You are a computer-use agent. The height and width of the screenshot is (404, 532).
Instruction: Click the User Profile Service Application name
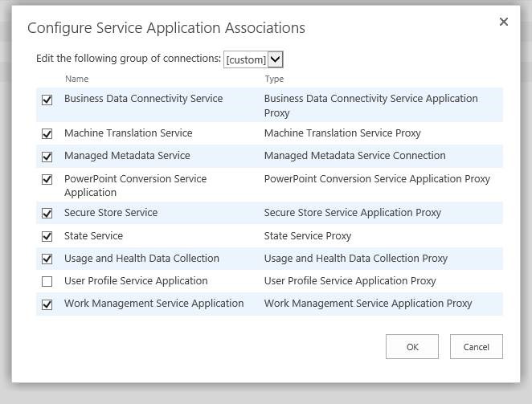tap(136, 281)
